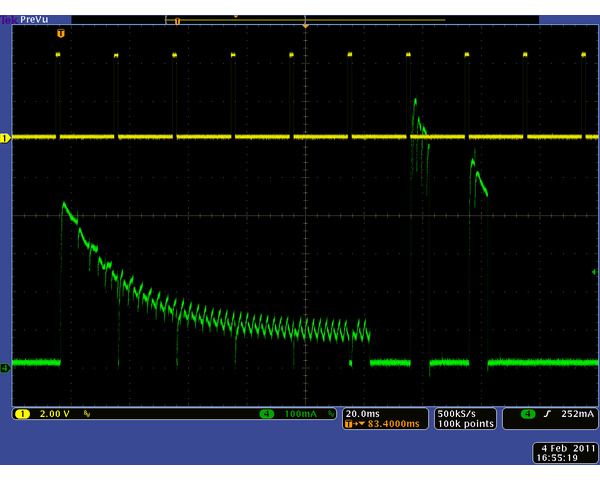This screenshot has width=600, height=480.
Task: Click the PreVu acquisition status label
Action: click(34, 20)
